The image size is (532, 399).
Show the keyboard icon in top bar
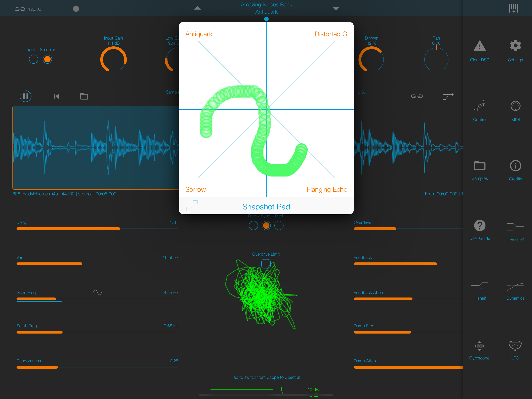(x=514, y=8)
